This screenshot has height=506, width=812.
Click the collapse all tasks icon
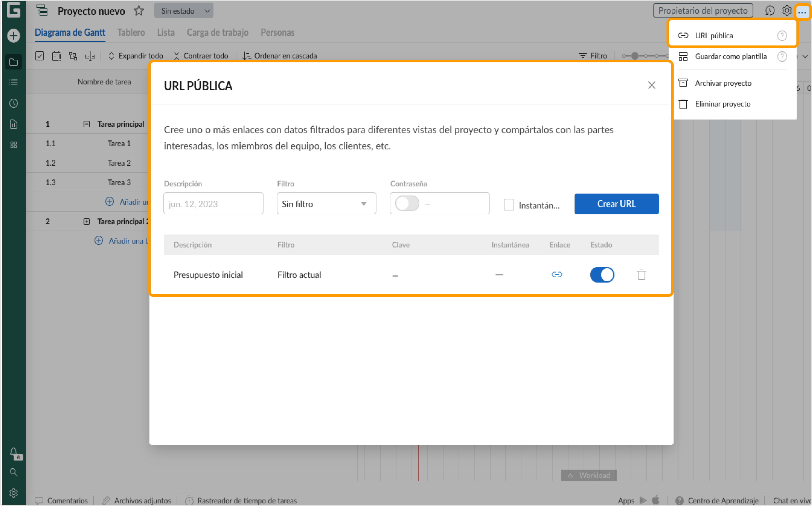point(177,56)
